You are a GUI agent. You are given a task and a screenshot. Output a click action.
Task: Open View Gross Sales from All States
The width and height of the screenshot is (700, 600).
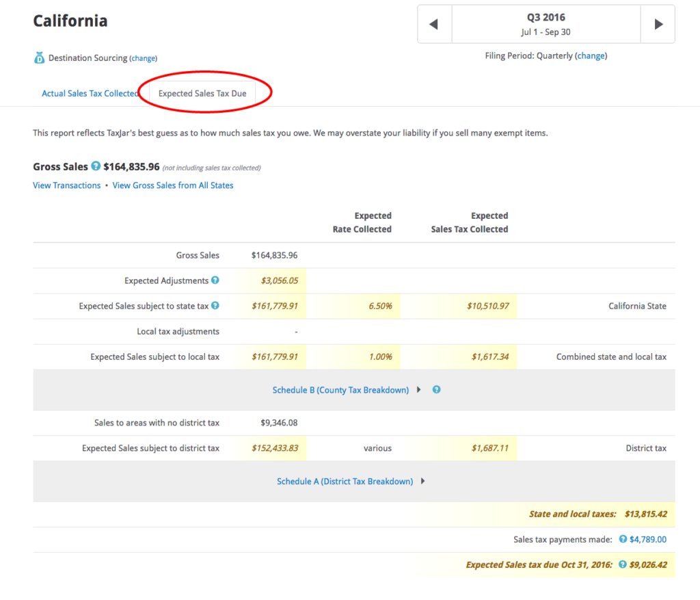point(173,185)
